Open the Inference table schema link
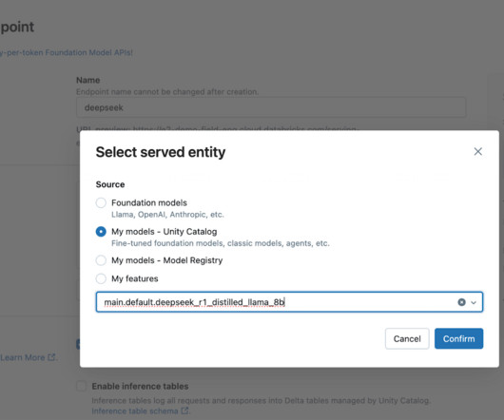 tap(135, 411)
